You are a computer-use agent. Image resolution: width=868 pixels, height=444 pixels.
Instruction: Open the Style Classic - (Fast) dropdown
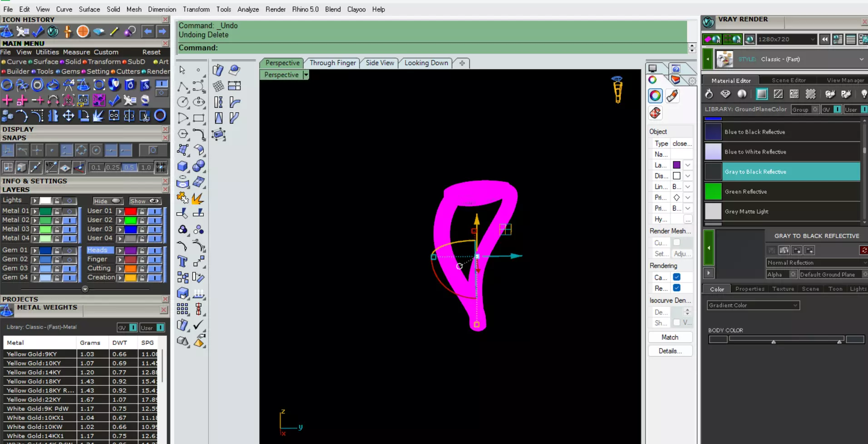pos(861,60)
